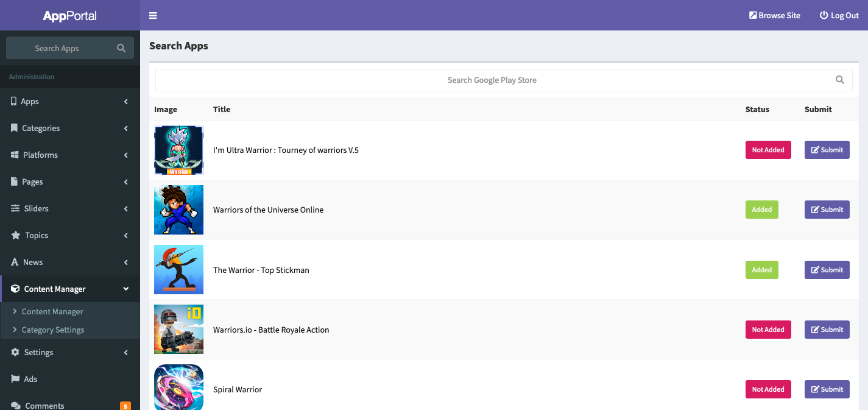The image size is (868, 410).
Task: Click the Comments speech bubble icon
Action: pos(15,406)
